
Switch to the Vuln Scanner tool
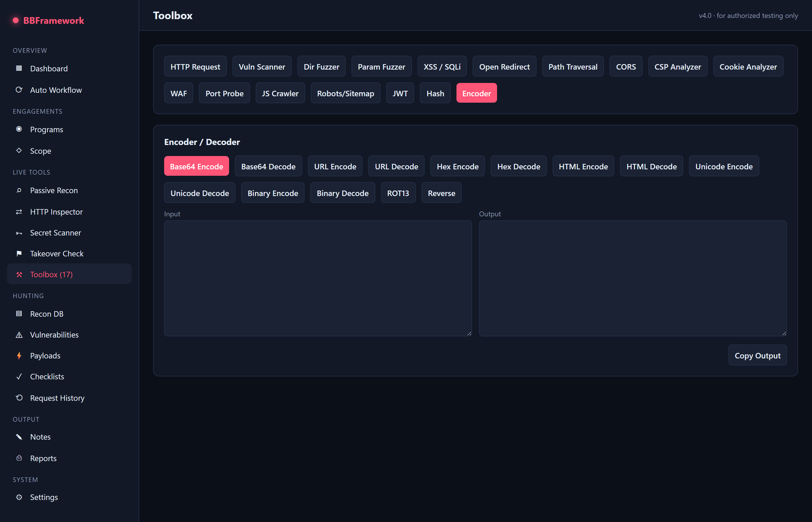point(262,66)
